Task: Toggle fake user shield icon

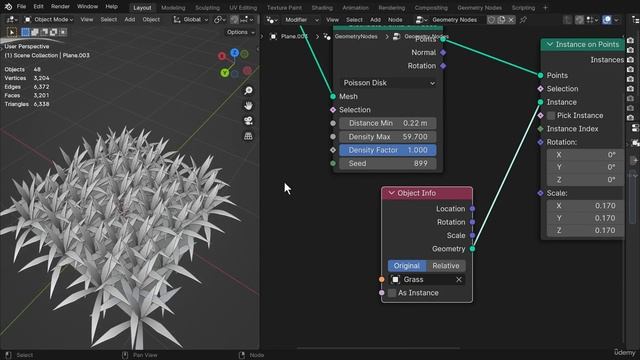Action: pos(491,20)
